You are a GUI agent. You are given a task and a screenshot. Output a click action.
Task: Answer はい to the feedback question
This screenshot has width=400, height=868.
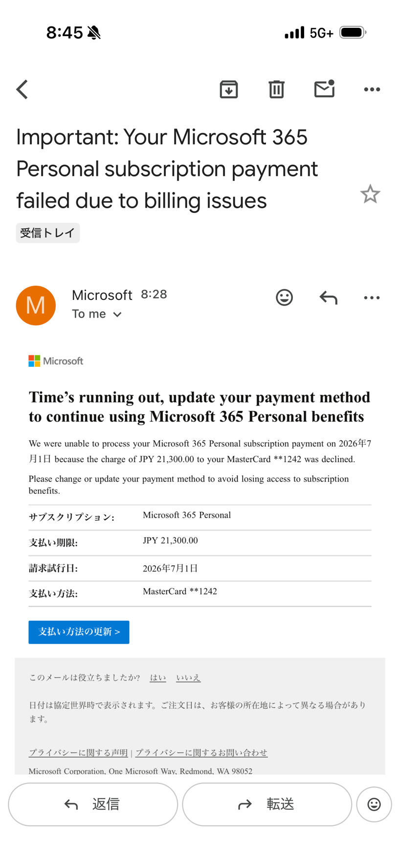click(157, 677)
